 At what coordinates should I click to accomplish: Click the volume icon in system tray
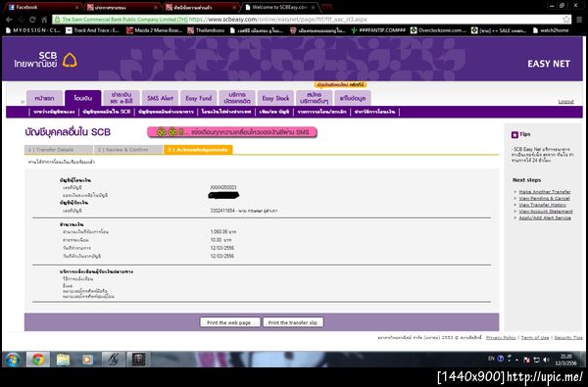546,360
